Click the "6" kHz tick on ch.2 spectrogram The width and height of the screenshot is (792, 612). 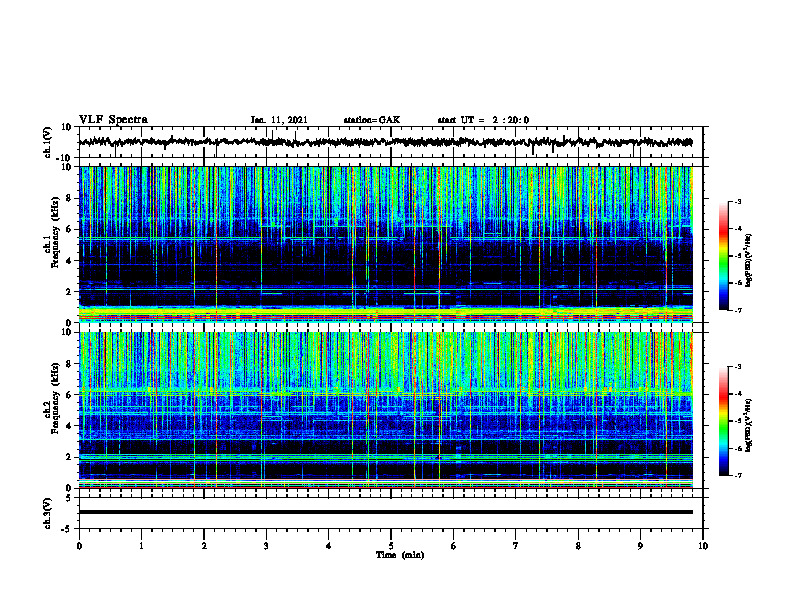(69, 395)
